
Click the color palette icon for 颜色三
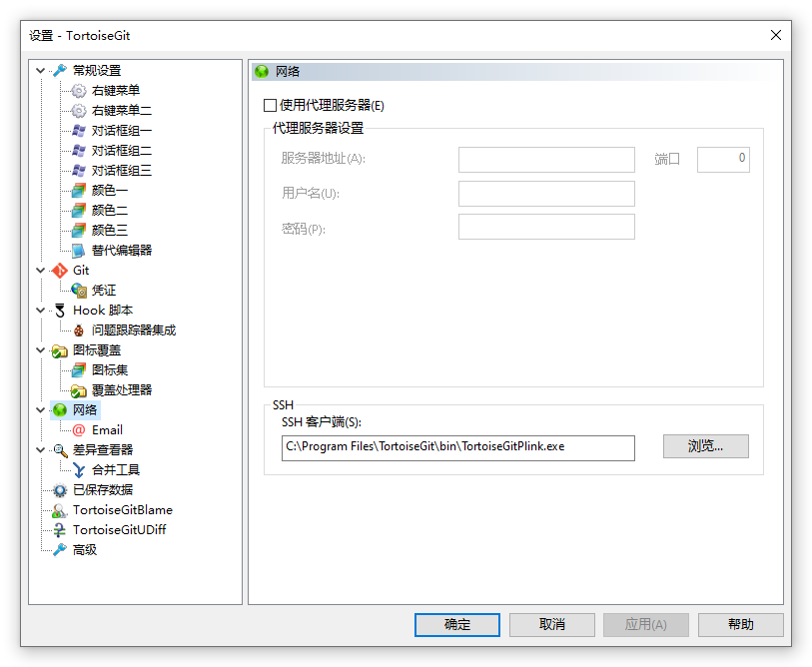click(x=79, y=230)
